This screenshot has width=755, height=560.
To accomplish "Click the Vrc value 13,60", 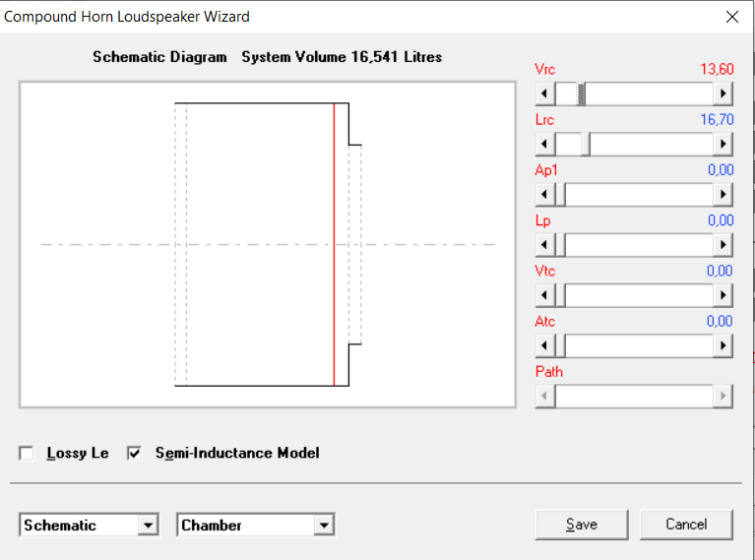I will 717,69.
